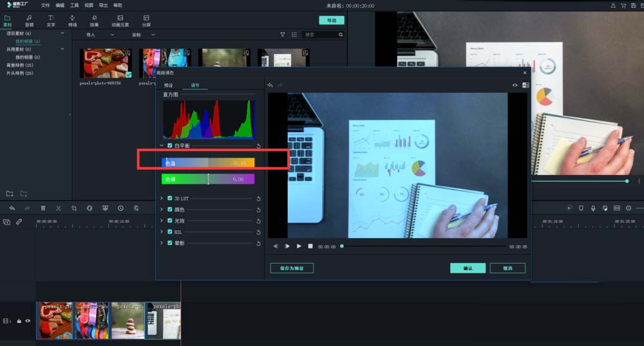Click the 确认 button
644x346 pixels.
tap(468, 268)
